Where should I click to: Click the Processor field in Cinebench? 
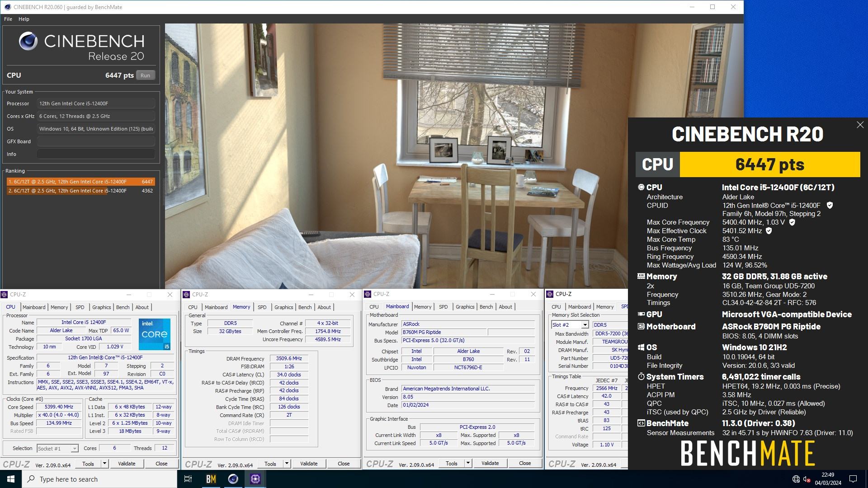point(96,103)
